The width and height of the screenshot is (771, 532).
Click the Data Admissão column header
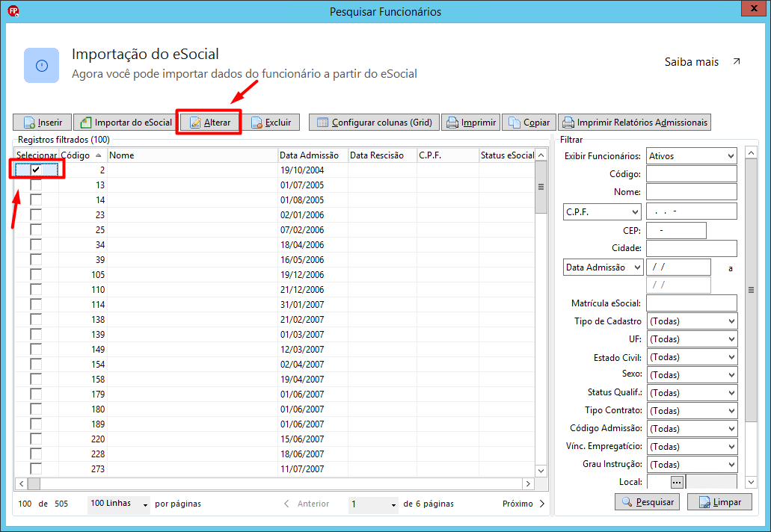(x=308, y=155)
